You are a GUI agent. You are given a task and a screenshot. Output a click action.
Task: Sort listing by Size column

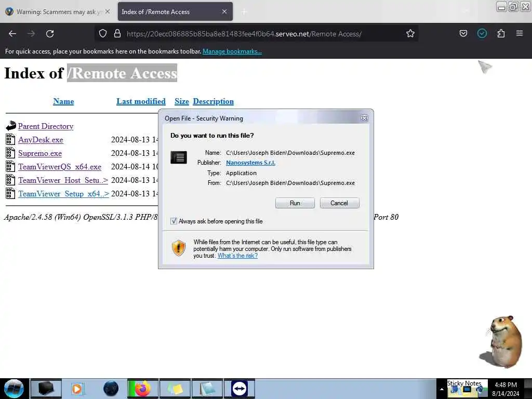(x=181, y=101)
